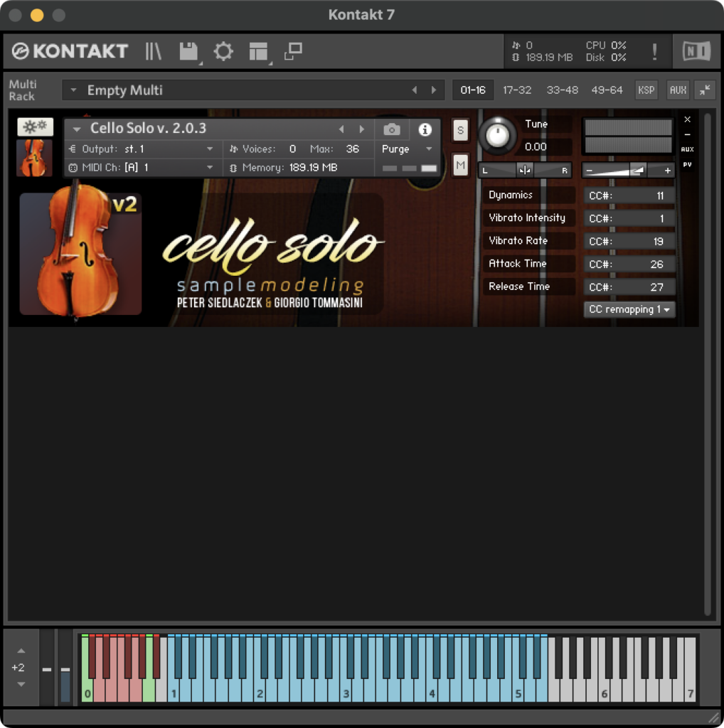Screen dimensions: 724x728
Task: Switch to the 17-32 rack page
Action: pos(517,90)
